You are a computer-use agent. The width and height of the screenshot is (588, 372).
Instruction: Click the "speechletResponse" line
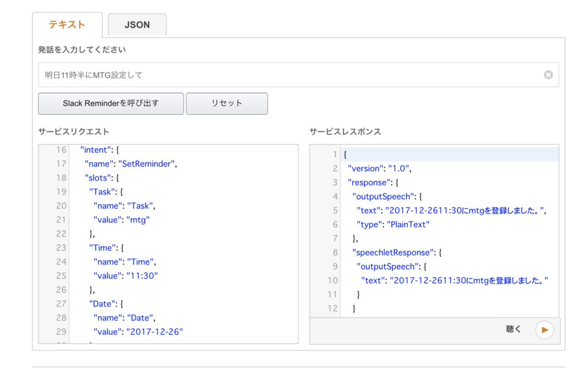[x=397, y=253]
